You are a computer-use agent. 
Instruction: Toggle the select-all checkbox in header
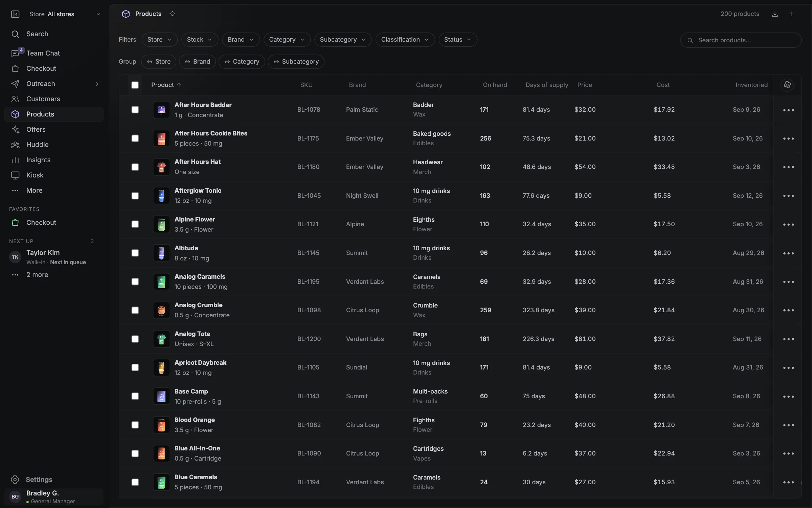tap(135, 85)
